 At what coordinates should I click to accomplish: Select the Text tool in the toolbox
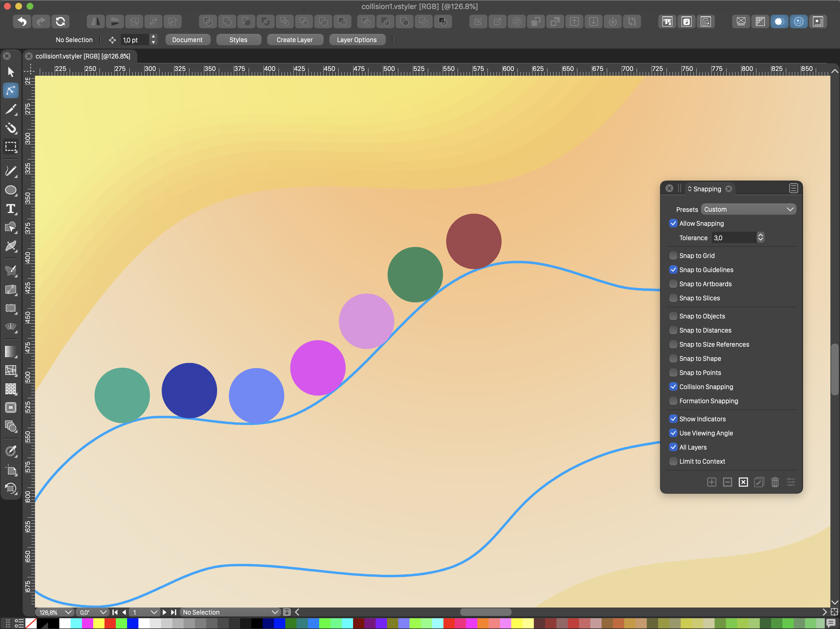11,209
